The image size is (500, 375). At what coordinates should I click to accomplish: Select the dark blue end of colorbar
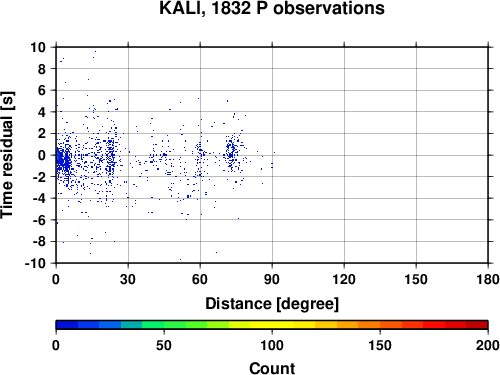[67, 325]
